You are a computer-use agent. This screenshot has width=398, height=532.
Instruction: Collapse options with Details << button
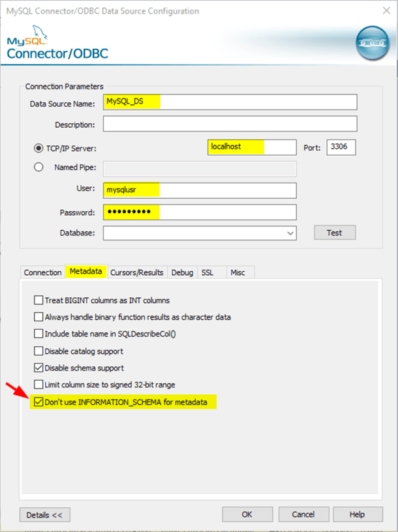(x=45, y=514)
